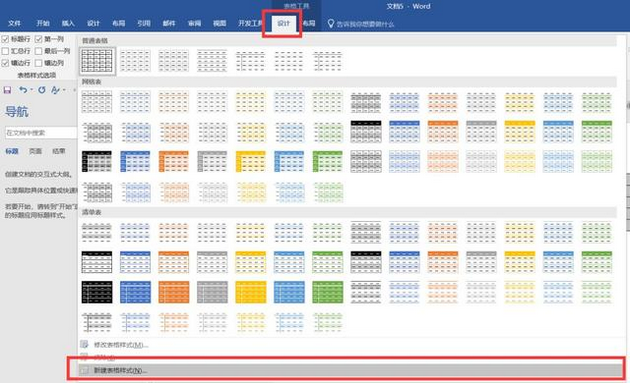
Task: Toggle the 第一列 first column checkbox
Action: (x=39, y=39)
